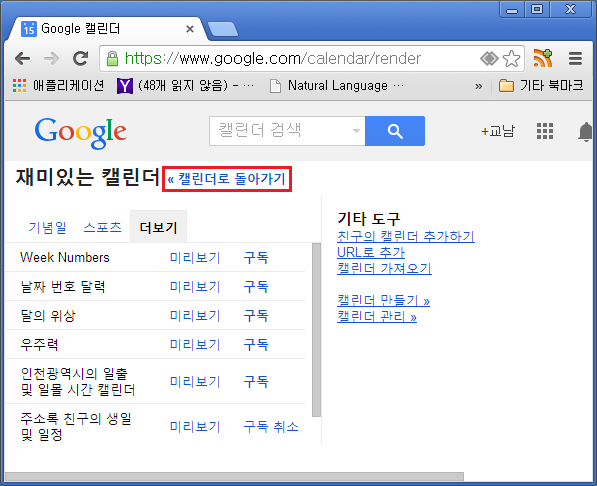Preview the 달의 위상 calendar

click(x=195, y=316)
